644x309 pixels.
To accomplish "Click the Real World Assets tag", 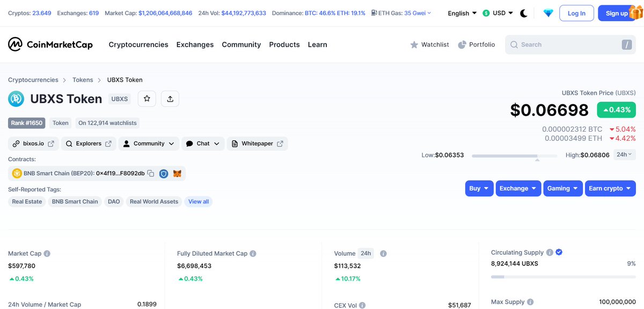I will pos(154,202).
